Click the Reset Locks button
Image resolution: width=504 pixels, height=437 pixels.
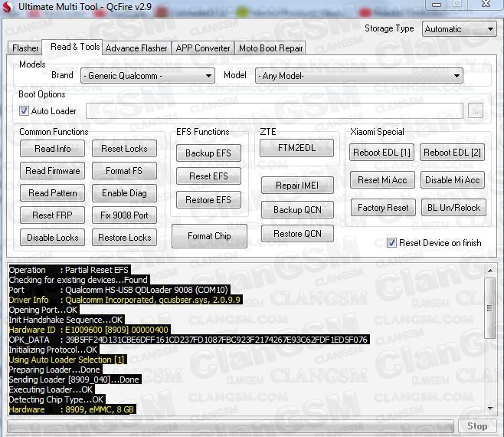click(x=124, y=149)
